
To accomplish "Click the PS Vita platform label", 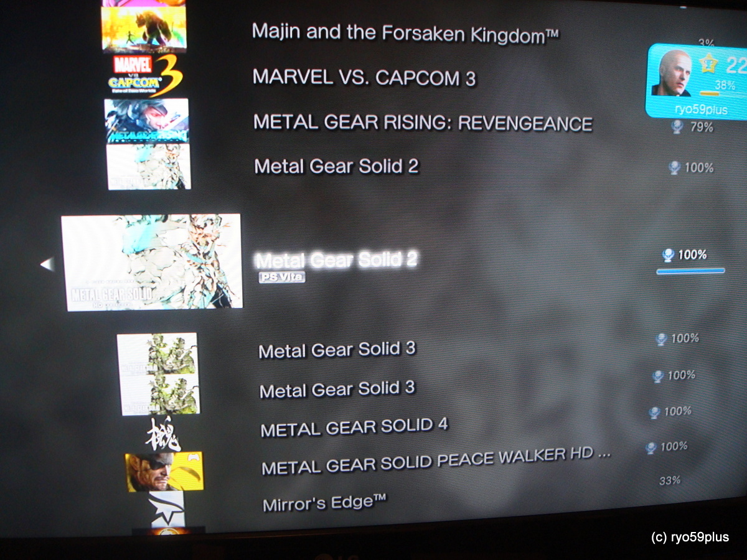I will pyautogui.click(x=282, y=278).
